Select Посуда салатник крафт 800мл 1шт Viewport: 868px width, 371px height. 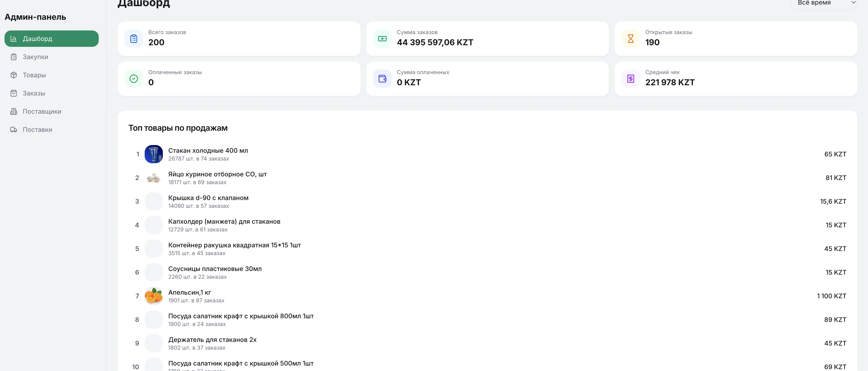tap(241, 316)
